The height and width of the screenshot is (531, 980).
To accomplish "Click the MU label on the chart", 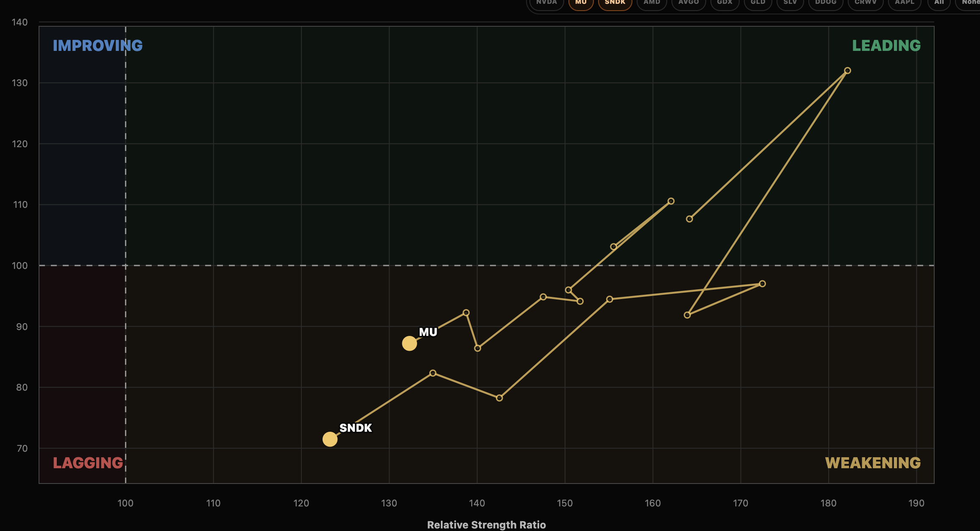I will coord(428,332).
